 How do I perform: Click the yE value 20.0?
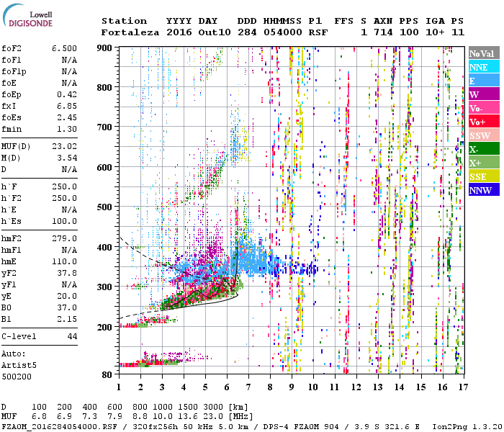pos(67,297)
